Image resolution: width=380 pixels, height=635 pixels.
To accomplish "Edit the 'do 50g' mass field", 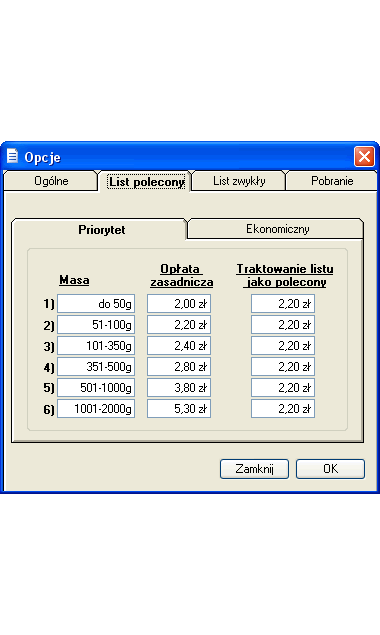I will click(x=96, y=304).
